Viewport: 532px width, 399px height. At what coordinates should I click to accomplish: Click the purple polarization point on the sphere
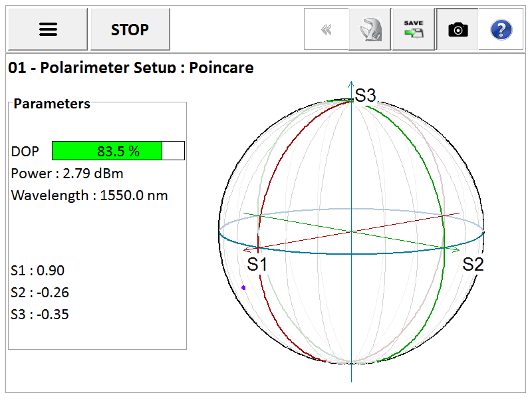(x=243, y=288)
